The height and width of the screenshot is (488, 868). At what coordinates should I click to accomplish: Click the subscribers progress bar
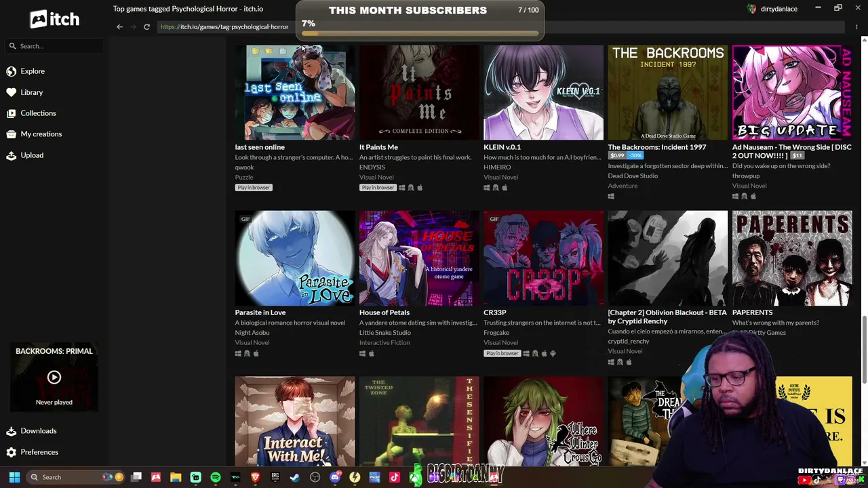[420, 33]
